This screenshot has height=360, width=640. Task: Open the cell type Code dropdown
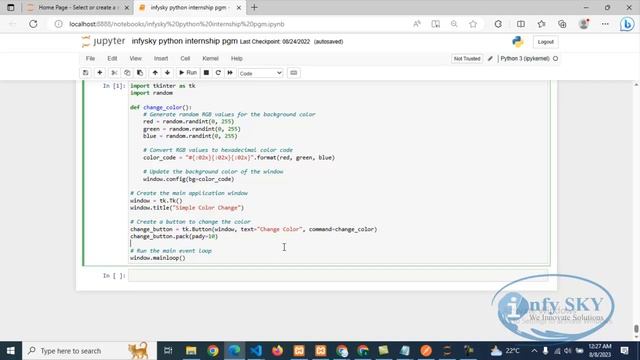point(260,73)
